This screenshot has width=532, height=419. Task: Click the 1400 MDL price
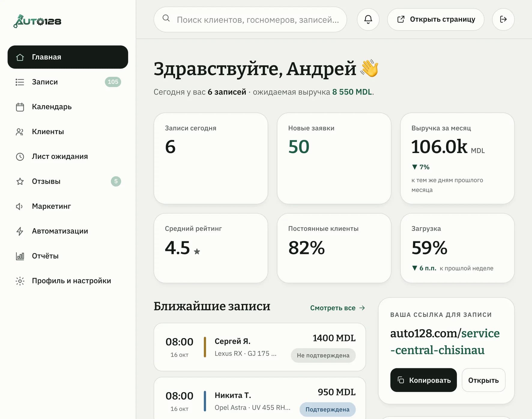pyautogui.click(x=334, y=338)
